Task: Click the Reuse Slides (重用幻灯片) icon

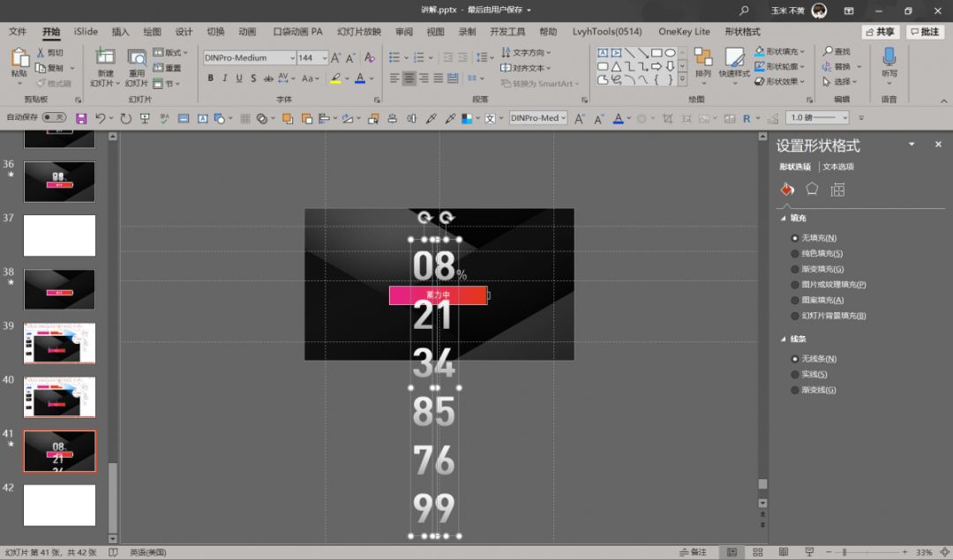Action: [x=136, y=57]
